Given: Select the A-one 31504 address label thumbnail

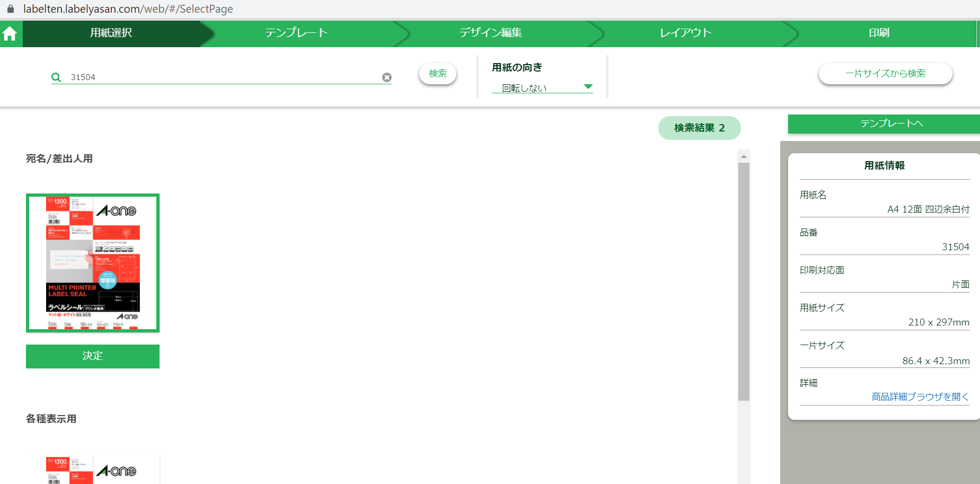Looking at the screenshot, I should point(93,263).
